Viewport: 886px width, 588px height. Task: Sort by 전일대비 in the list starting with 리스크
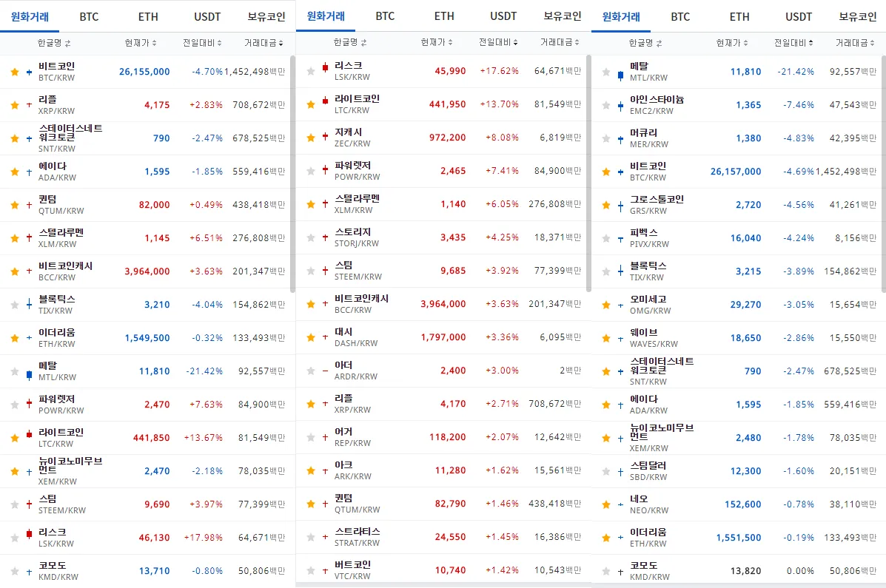(x=498, y=42)
